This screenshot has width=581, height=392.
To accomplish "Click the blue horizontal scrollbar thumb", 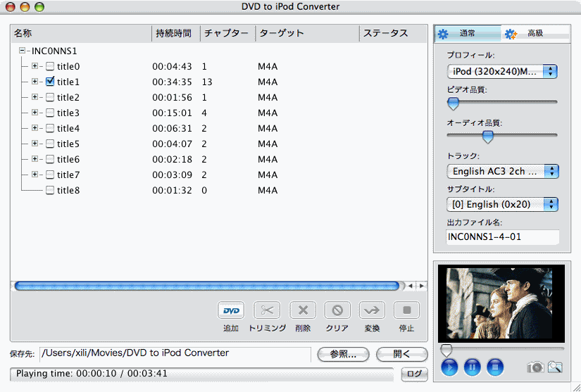I will pos(207,286).
